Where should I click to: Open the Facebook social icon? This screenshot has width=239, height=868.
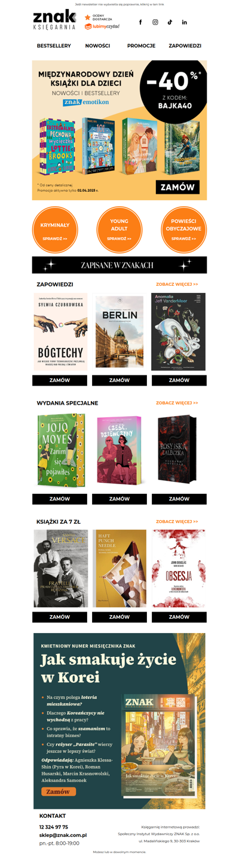[x=140, y=22]
